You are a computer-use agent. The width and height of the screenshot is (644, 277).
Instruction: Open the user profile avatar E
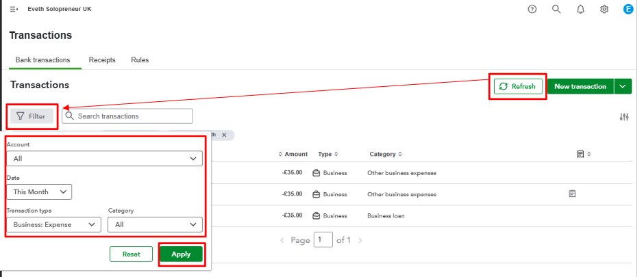click(x=628, y=10)
